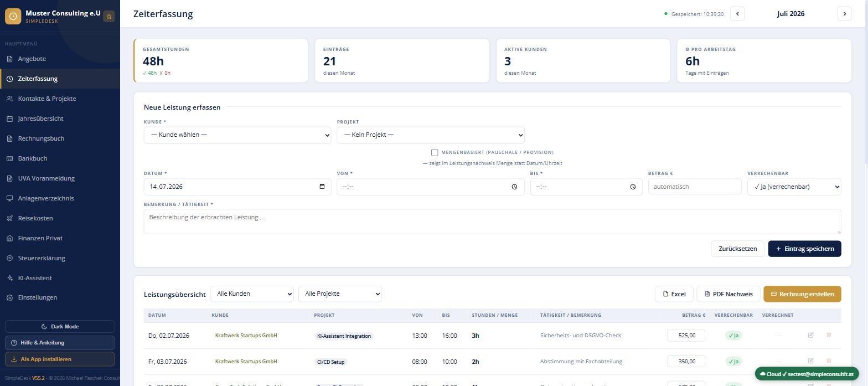The image size is (868, 386).
Task: Click the Cloud sectest@simpleconsultit.at status badge
Action: (807, 374)
